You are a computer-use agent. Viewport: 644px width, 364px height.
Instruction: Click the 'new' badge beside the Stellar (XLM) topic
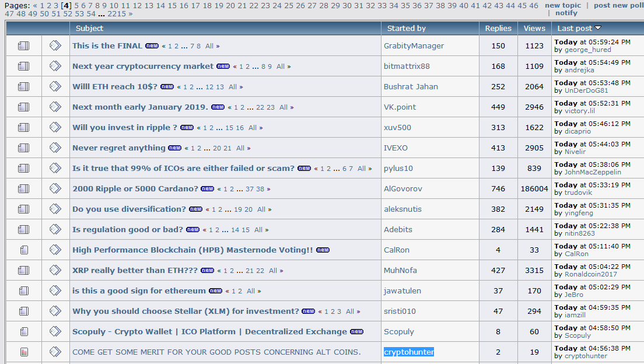point(308,311)
